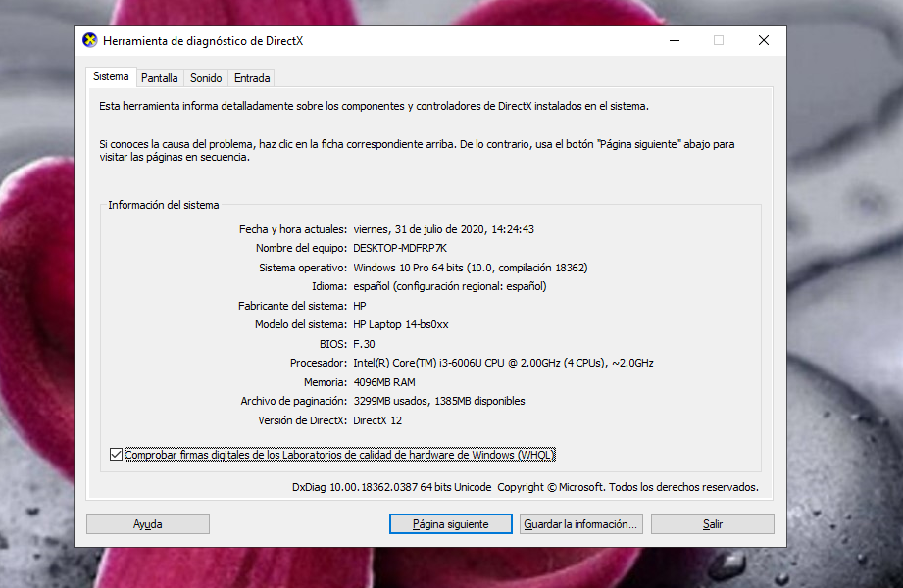Viewport: 903px width, 588px height.
Task: Click the 'Versión de DirectX:' label
Action: coord(302,420)
